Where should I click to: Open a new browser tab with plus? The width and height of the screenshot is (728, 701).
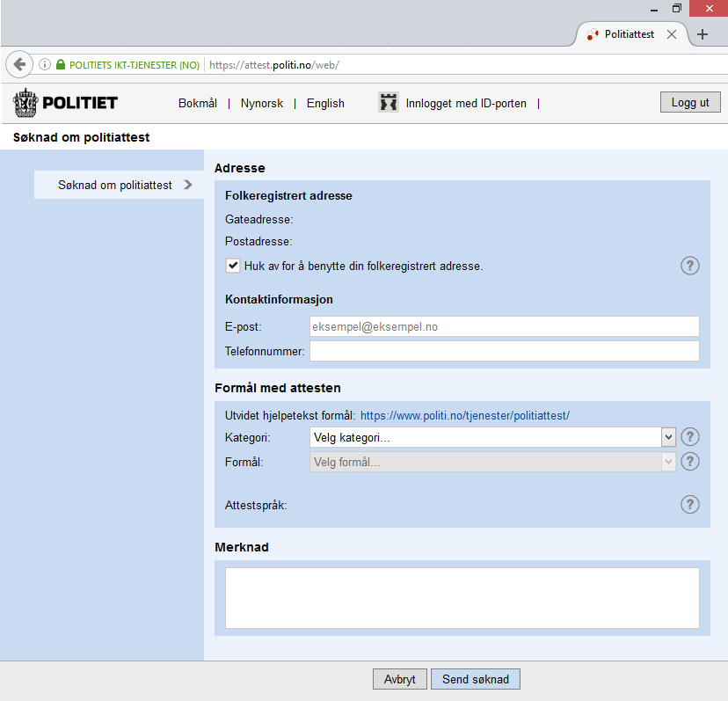pos(703,34)
